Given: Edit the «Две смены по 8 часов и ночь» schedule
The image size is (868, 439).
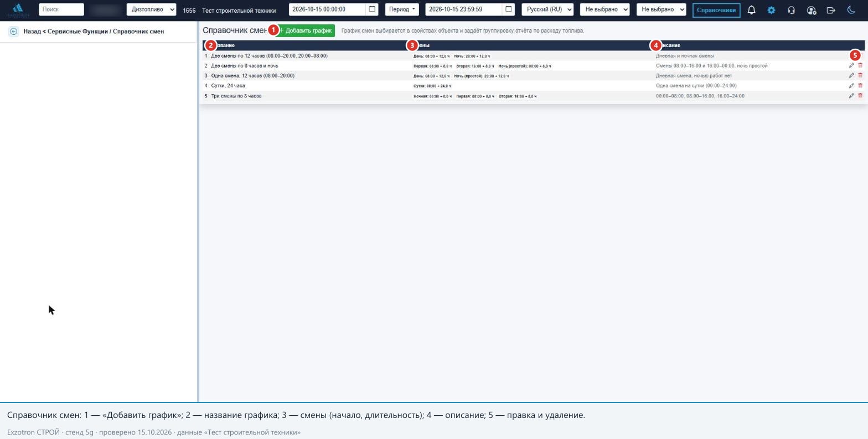Looking at the screenshot, I should point(851,66).
